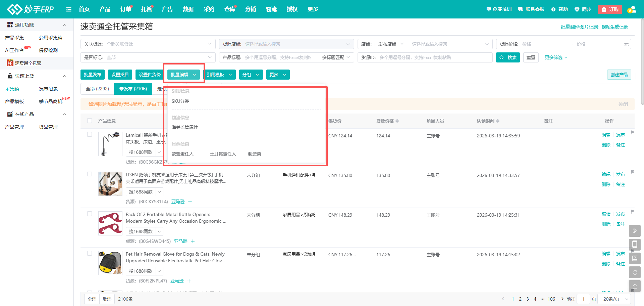Open the 订购 purchase cart button
This screenshot has height=306, width=644.
pyautogui.click(x=610, y=9)
